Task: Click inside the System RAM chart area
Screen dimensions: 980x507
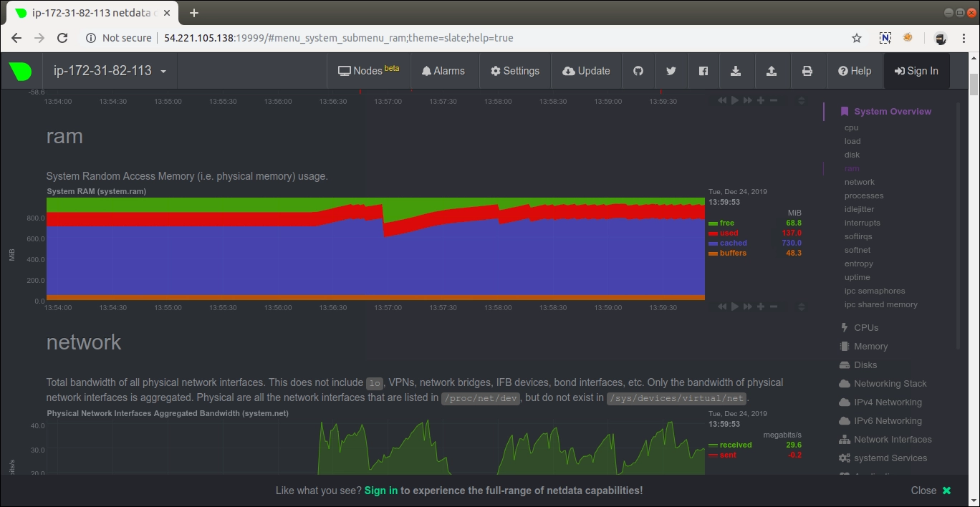Action: coord(375,249)
